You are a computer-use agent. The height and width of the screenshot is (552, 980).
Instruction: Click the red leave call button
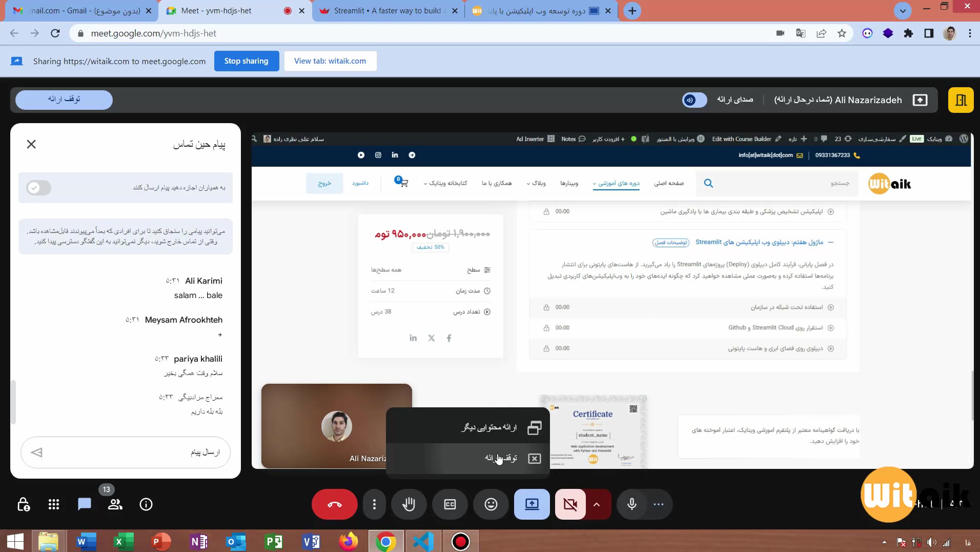[x=335, y=504]
